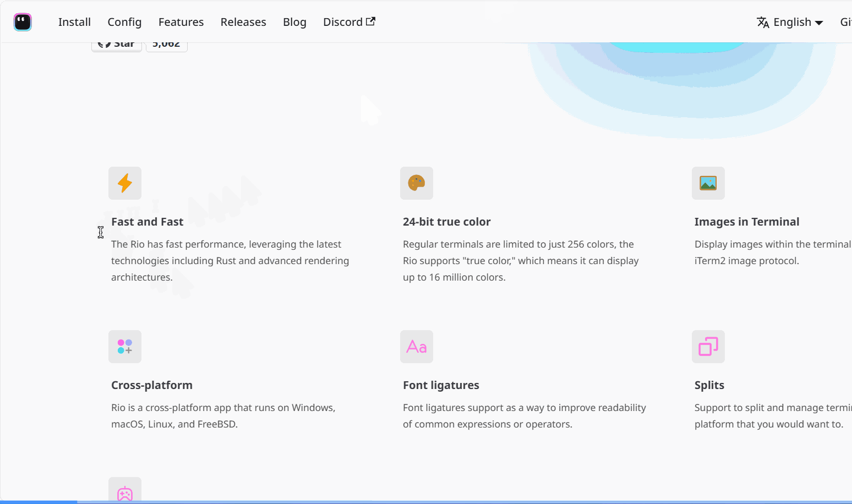Click the star count 5,062
Viewport: 852px width, 504px height.
tap(166, 46)
